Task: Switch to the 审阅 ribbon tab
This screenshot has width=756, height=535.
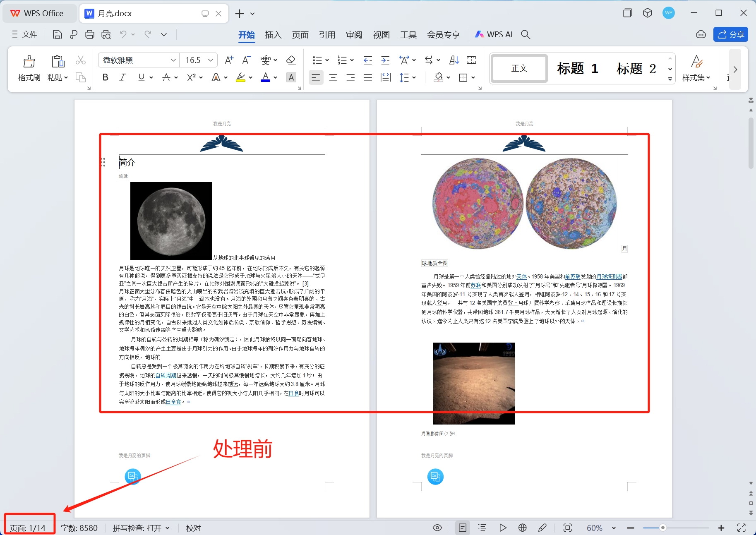Action: click(x=354, y=34)
